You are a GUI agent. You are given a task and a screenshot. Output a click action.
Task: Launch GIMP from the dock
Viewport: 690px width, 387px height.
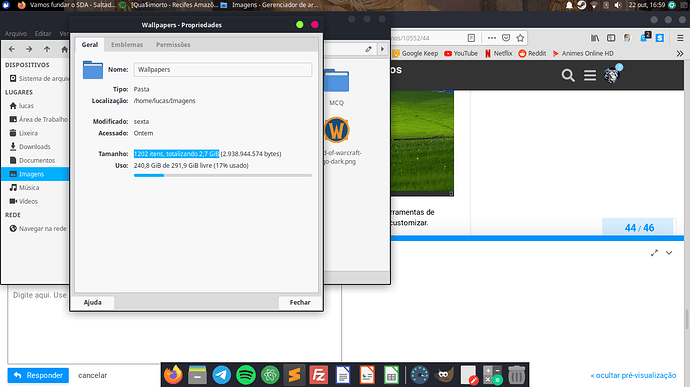444,375
